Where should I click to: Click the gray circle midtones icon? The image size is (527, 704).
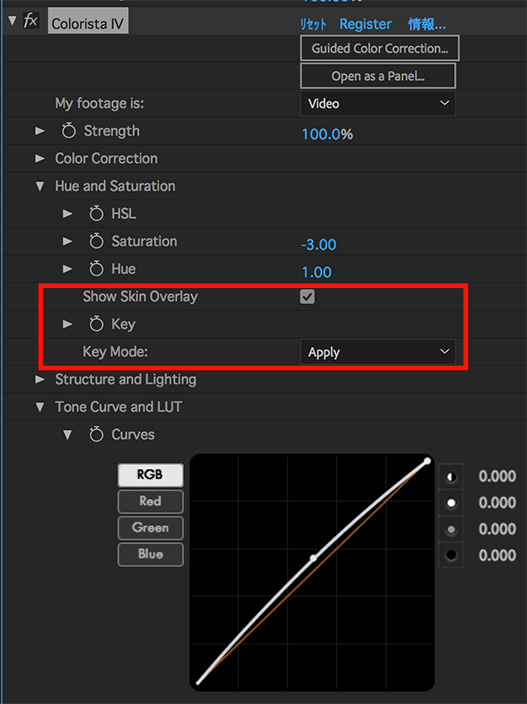(x=451, y=530)
